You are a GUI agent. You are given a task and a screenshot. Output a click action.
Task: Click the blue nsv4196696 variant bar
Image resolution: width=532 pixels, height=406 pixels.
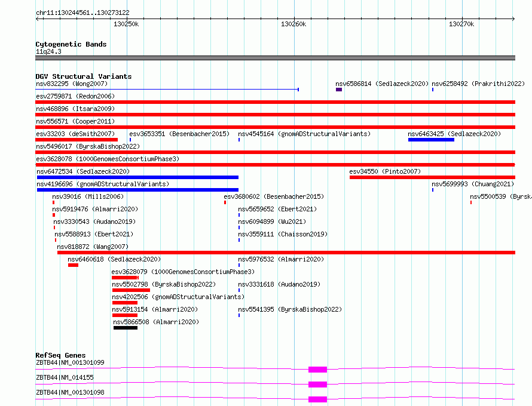pos(137,190)
